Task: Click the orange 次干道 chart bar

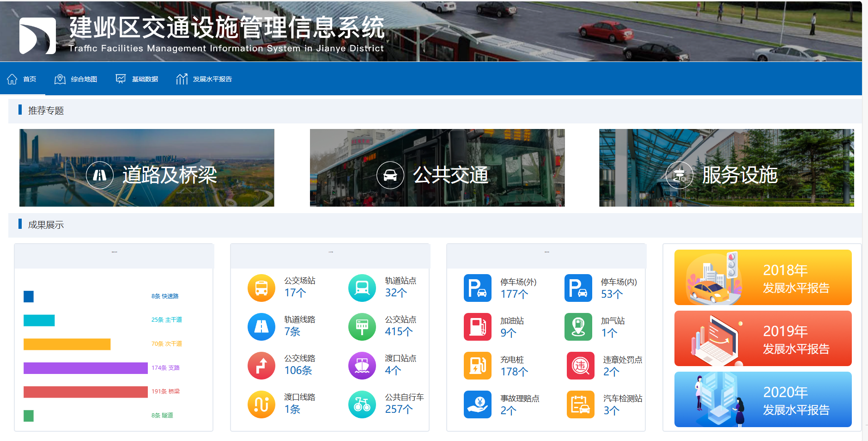Action: [67, 344]
